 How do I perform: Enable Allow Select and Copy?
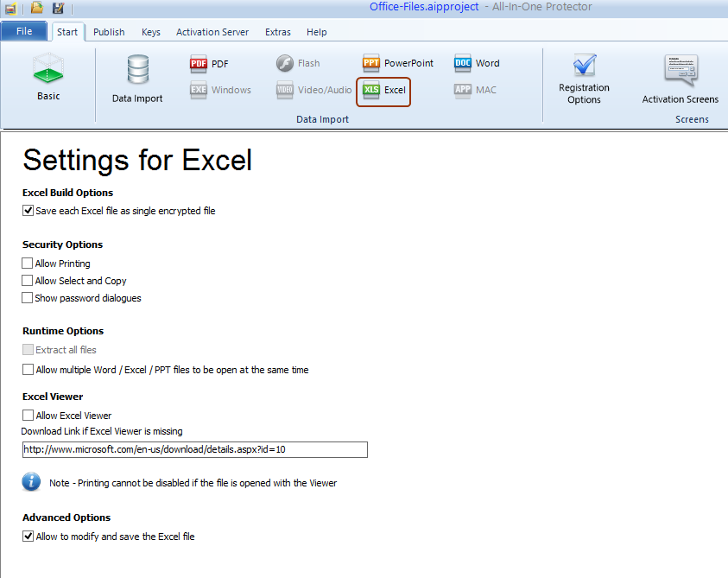[28, 281]
